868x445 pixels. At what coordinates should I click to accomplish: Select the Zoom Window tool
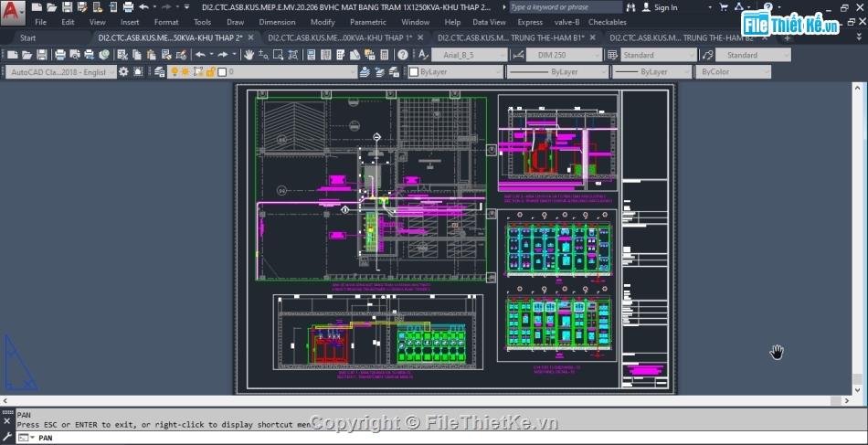click(x=278, y=55)
